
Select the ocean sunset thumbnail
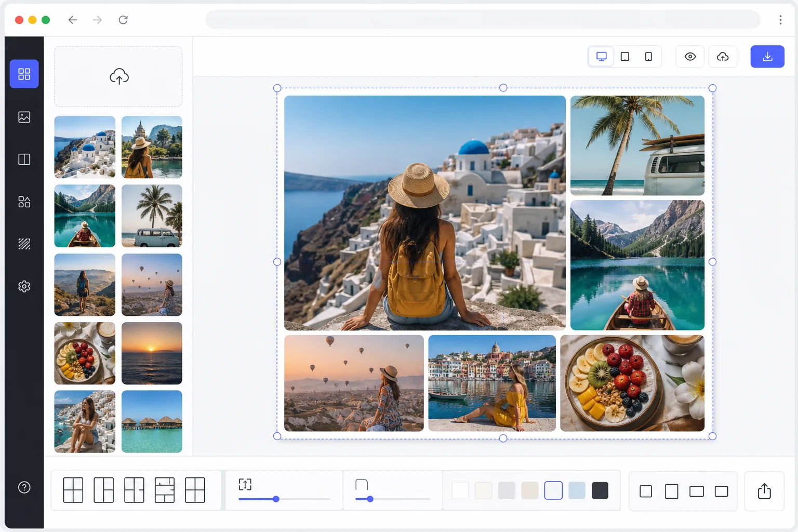pyautogui.click(x=152, y=353)
